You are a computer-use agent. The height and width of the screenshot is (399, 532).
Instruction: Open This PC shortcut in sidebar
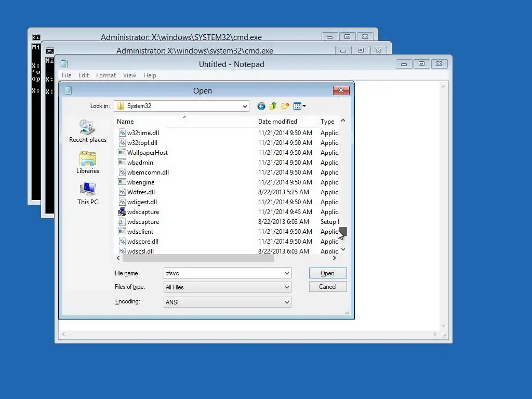point(87,193)
